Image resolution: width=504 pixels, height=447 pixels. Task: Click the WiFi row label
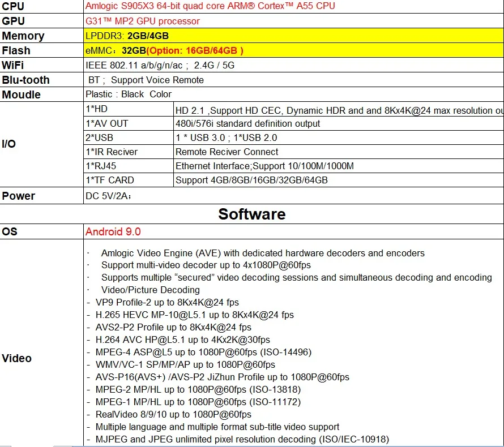(13, 65)
